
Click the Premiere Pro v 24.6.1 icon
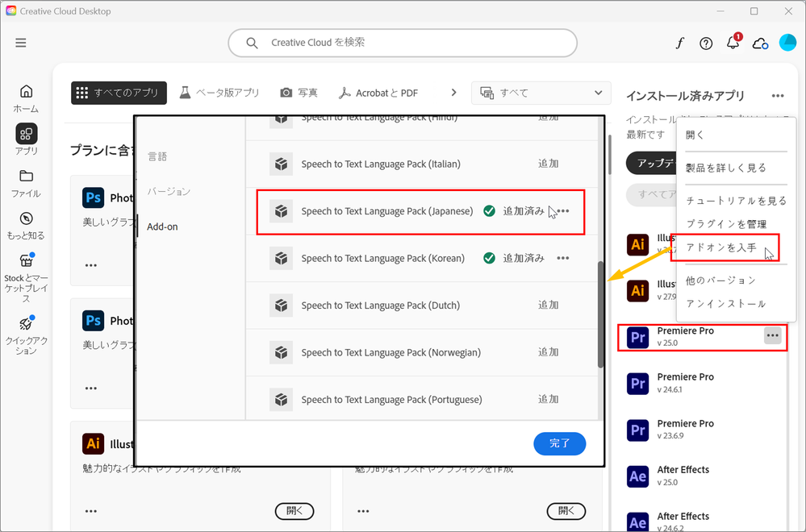tap(638, 384)
